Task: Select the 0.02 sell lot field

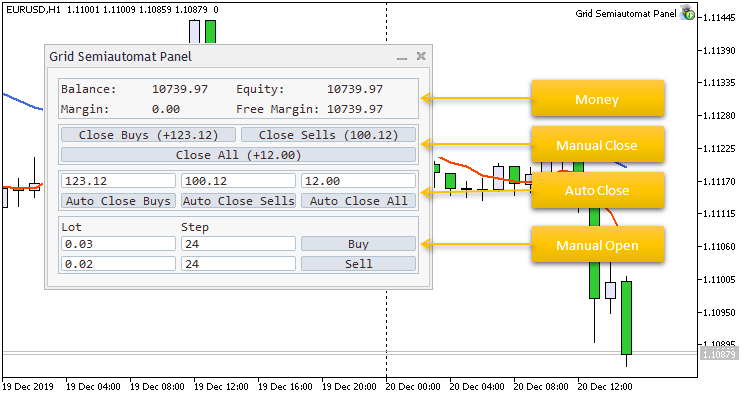Action: (x=118, y=264)
